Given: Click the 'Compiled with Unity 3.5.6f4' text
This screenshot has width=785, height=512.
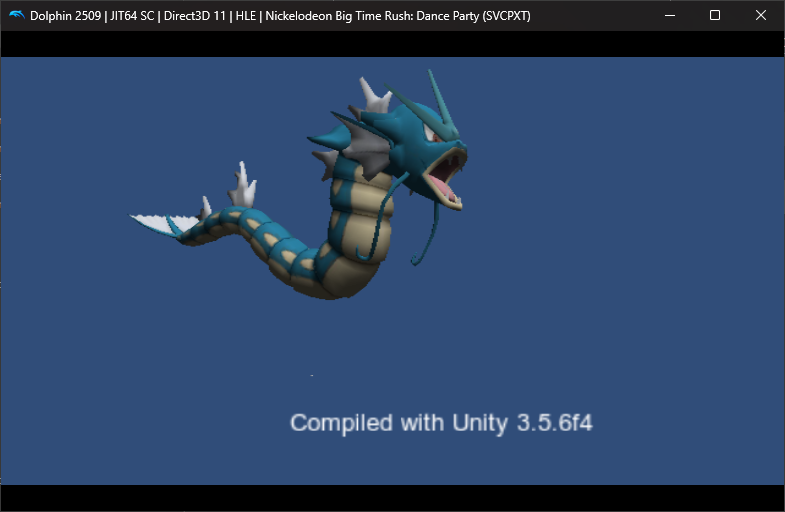Looking at the screenshot, I should 441,423.
